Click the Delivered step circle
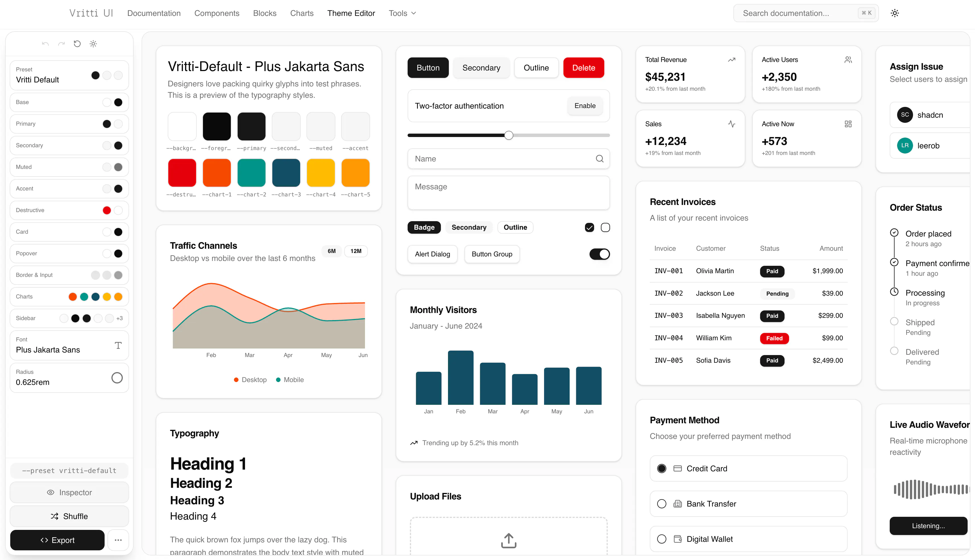 [894, 351]
